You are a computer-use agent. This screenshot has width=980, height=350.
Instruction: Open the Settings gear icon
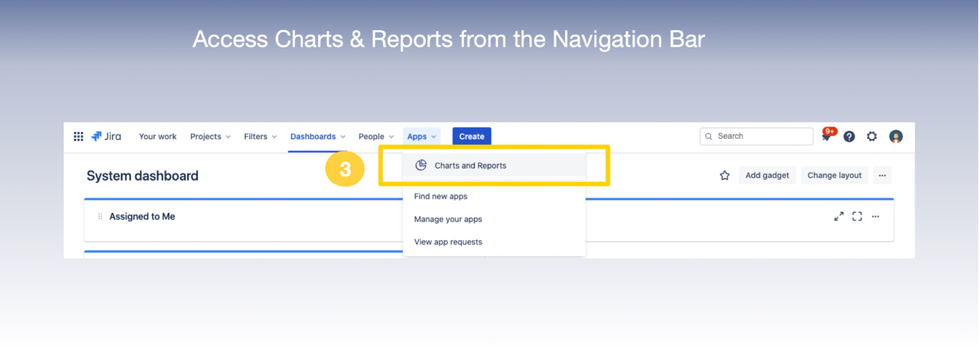coord(872,137)
